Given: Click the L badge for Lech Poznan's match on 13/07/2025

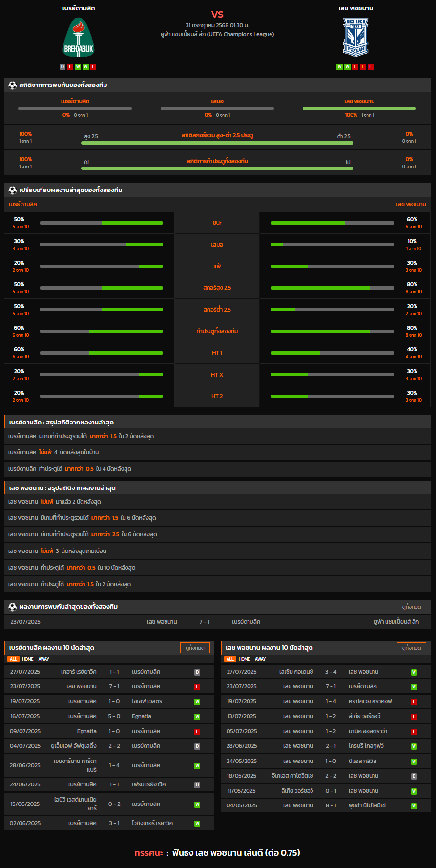Looking at the screenshot, I should [x=414, y=717].
